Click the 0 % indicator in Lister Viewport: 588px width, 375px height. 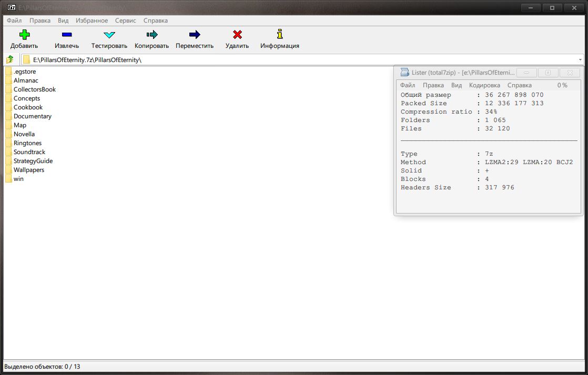pyautogui.click(x=562, y=85)
